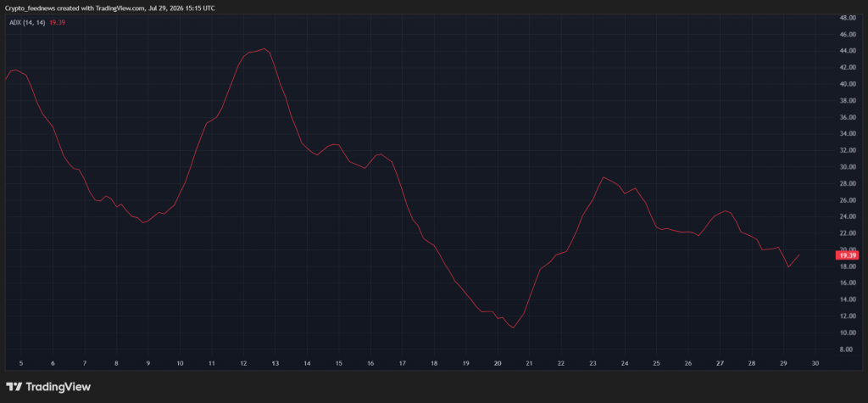Click the 30.00 axis label

pyautogui.click(x=849, y=167)
